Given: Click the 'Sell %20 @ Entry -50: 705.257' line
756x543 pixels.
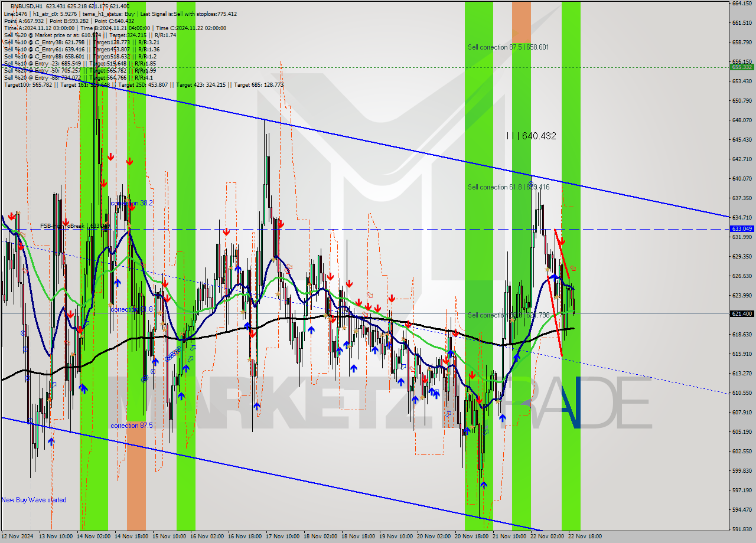Looking at the screenshot, I should coord(80,70).
